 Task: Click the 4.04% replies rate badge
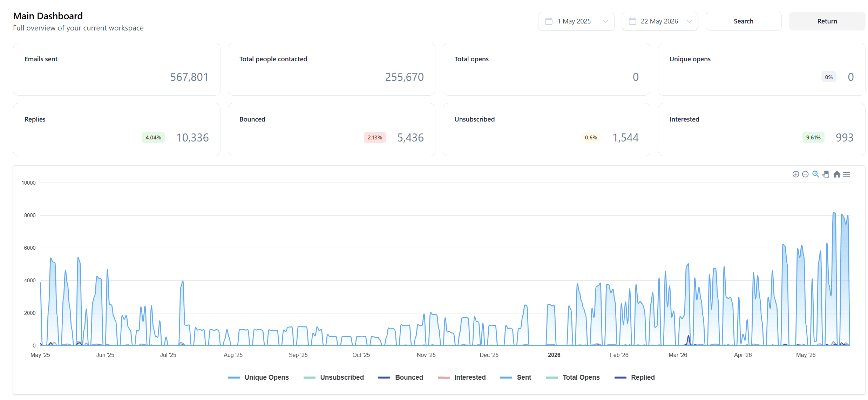click(153, 138)
